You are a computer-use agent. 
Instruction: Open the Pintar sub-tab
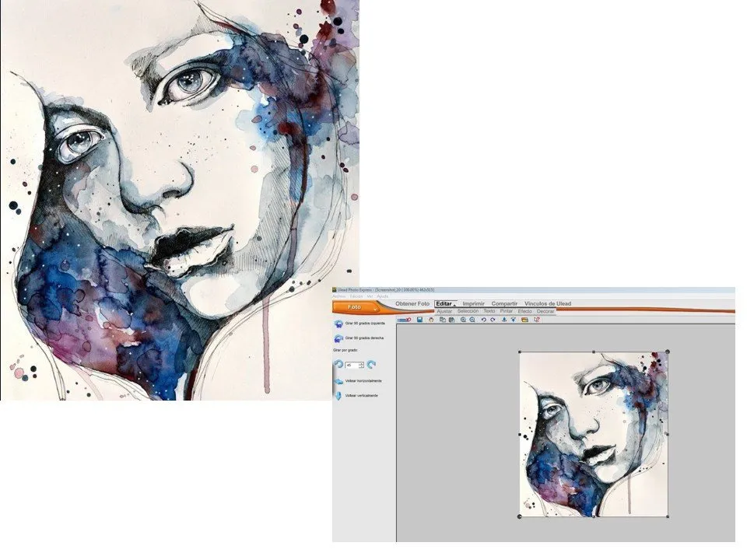click(507, 311)
